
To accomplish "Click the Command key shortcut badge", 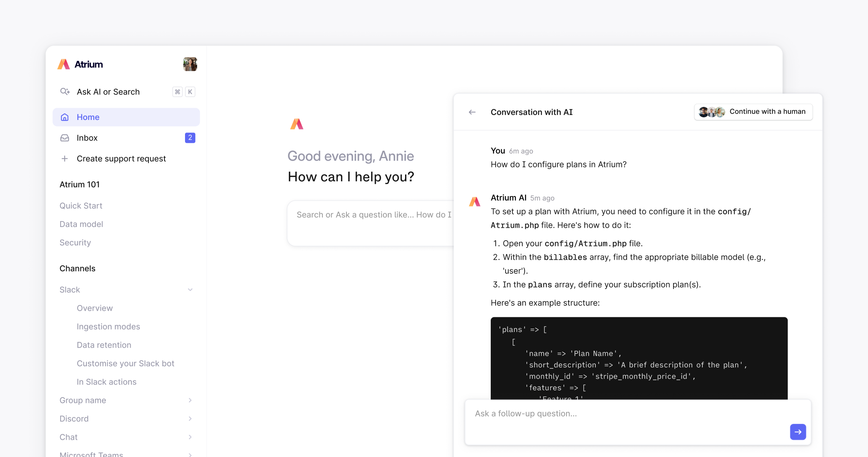I will (177, 92).
